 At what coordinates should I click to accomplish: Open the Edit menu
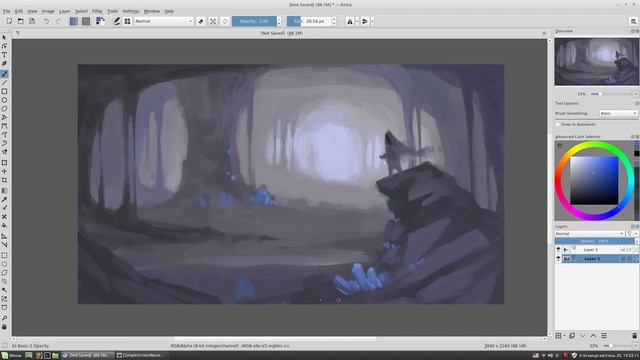(x=19, y=11)
